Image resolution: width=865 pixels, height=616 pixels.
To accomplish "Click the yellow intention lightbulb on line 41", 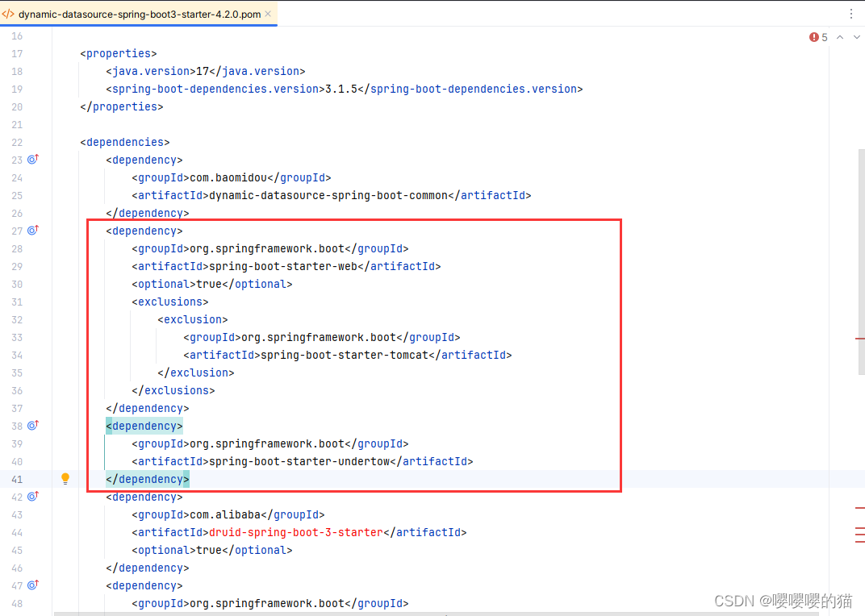I will coord(65,478).
